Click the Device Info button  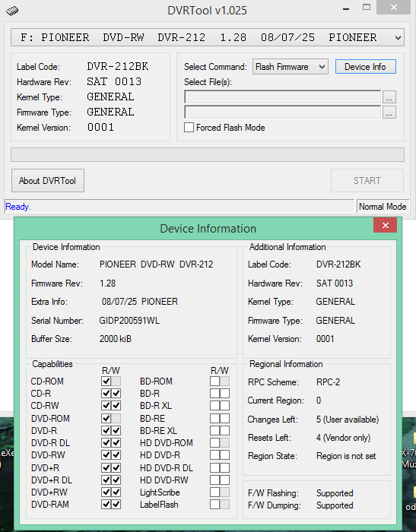(x=365, y=67)
